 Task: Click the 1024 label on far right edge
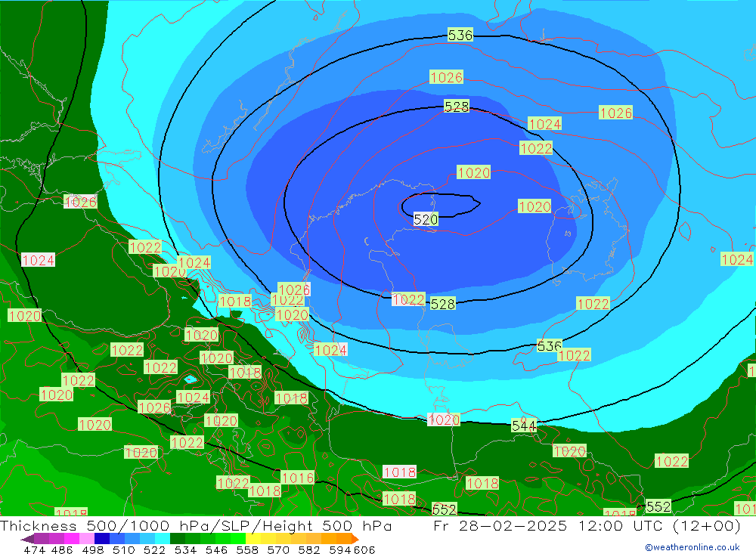tap(736, 259)
